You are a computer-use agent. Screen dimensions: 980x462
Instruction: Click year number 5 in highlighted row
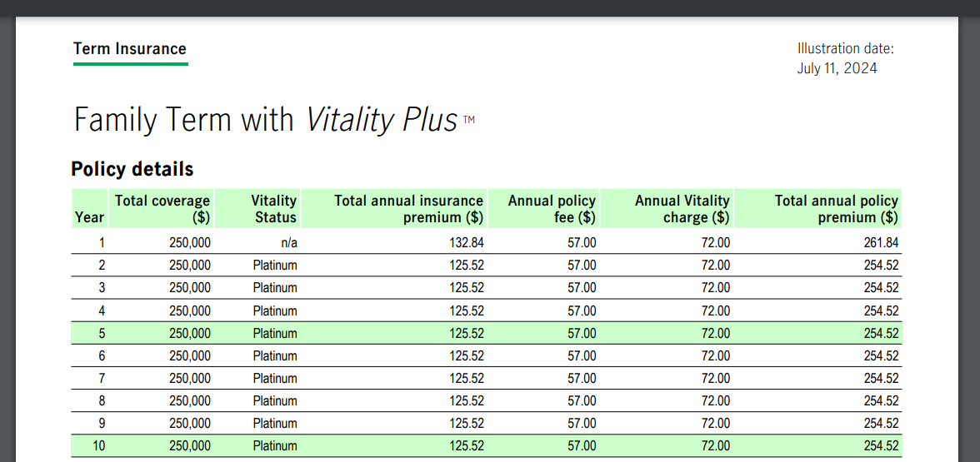tap(102, 333)
